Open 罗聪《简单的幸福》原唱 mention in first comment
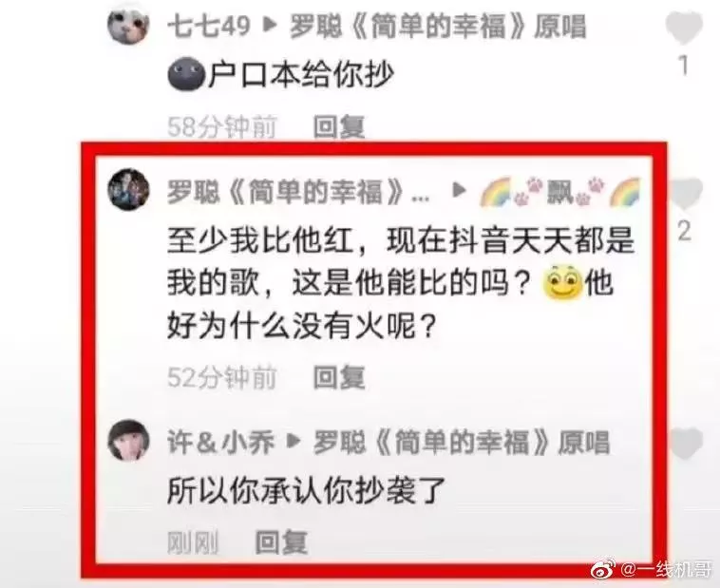This screenshot has width=720, height=588. [x=438, y=27]
